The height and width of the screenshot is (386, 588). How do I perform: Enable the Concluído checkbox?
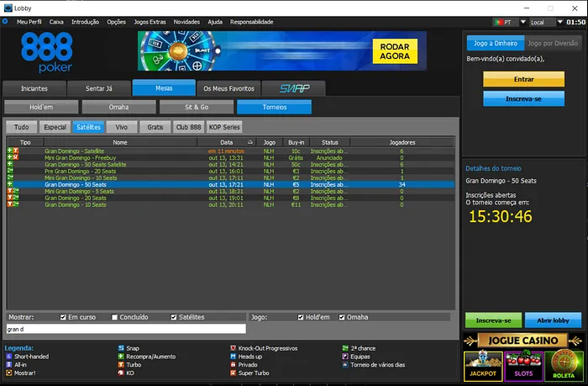(114, 317)
